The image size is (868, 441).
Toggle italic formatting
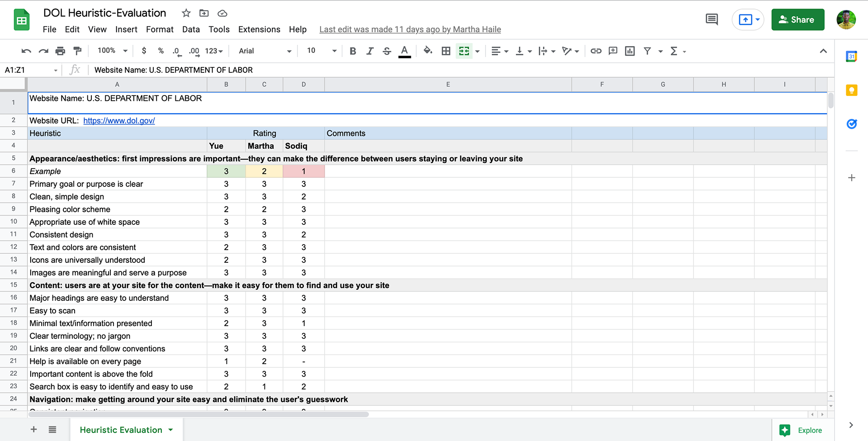pos(370,51)
